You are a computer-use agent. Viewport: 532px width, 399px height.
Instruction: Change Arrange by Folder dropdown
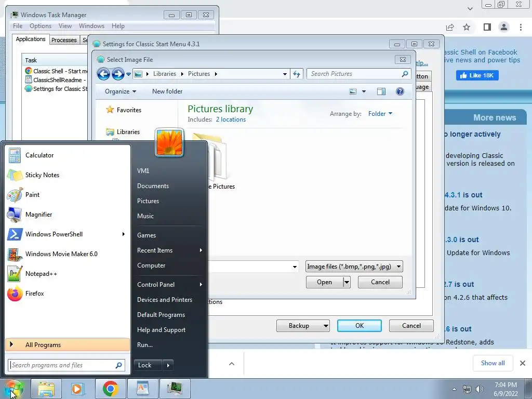(x=380, y=114)
